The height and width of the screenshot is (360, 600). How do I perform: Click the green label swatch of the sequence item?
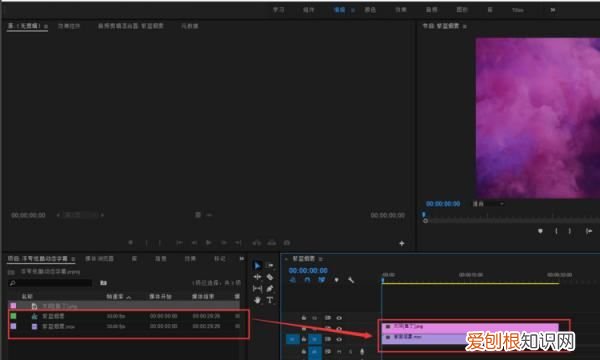[13, 316]
